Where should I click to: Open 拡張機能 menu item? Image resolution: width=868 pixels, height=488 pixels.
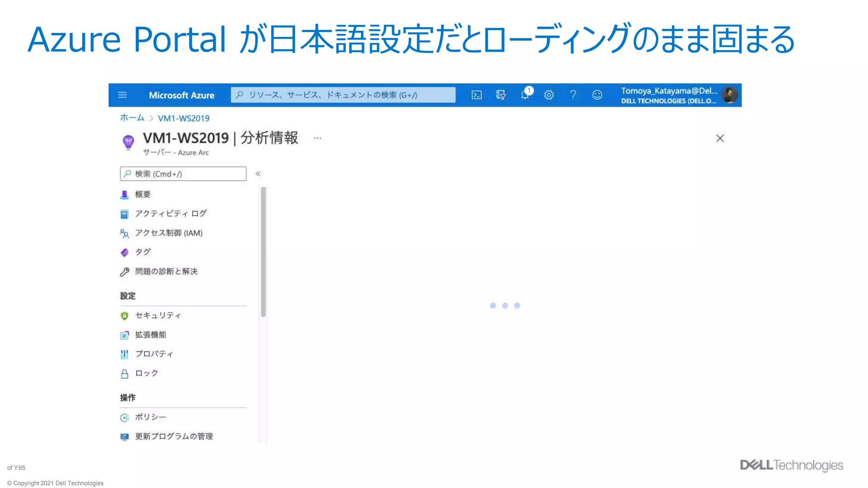(150, 335)
